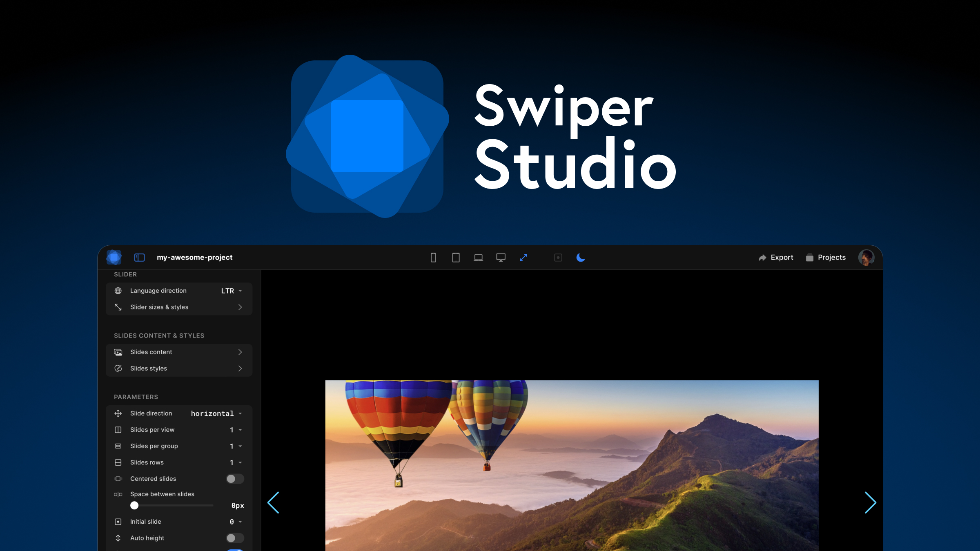Expand Slider sizes & styles with its chevron
Viewport: 980px width, 551px height.
pyautogui.click(x=240, y=307)
